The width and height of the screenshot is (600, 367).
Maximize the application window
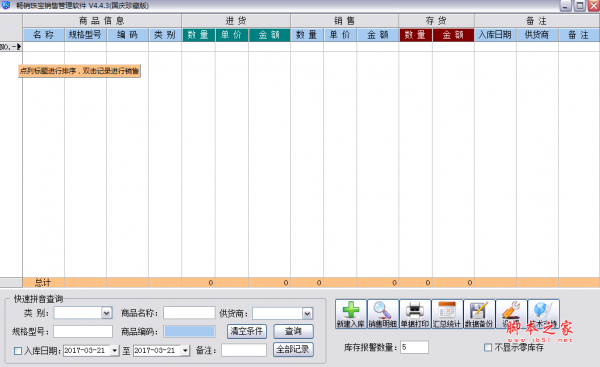pyautogui.click(x=580, y=5)
